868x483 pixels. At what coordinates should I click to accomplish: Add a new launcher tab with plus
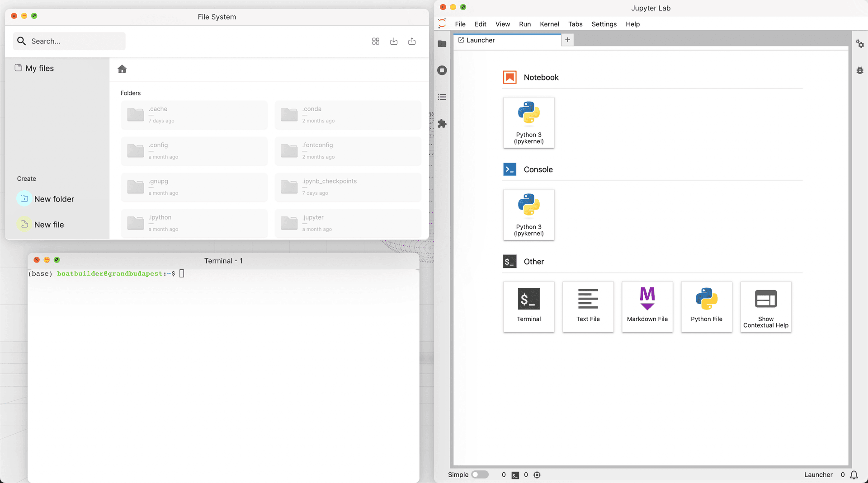click(567, 40)
